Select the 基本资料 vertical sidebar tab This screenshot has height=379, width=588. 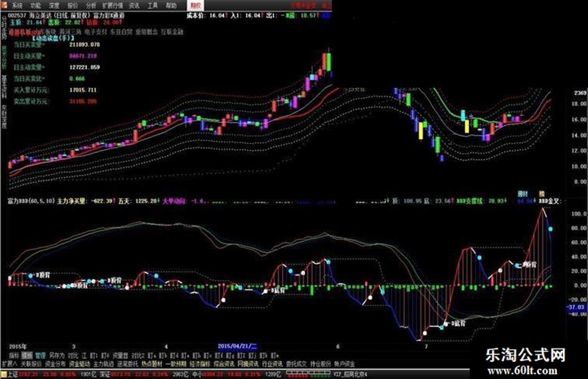point(4,87)
